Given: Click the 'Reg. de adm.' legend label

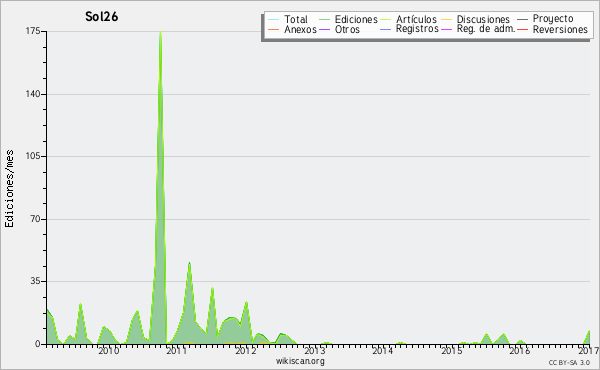Looking at the screenshot, I should (486, 29).
